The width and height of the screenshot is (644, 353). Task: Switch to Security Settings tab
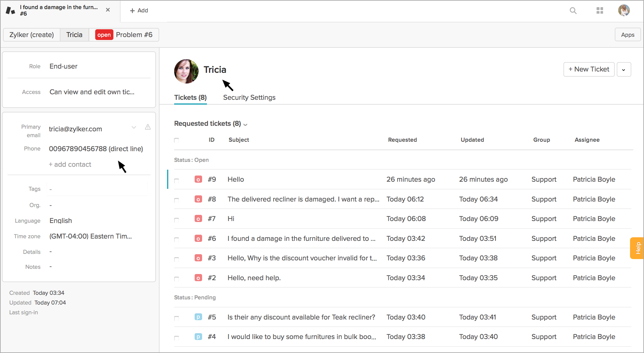coord(249,98)
